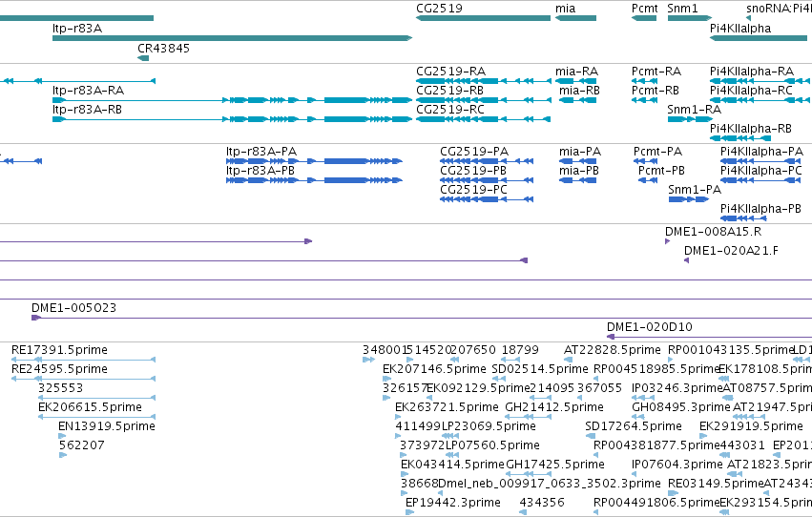Click the CG2519-RC transcript label
812x517 pixels.
(450, 109)
